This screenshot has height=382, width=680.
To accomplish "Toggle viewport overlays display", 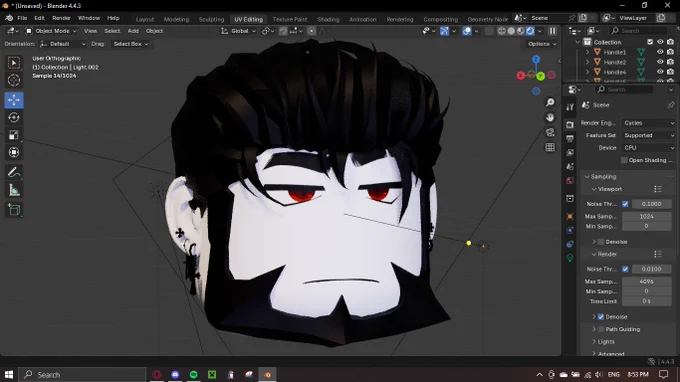I will pyautogui.click(x=467, y=31).
